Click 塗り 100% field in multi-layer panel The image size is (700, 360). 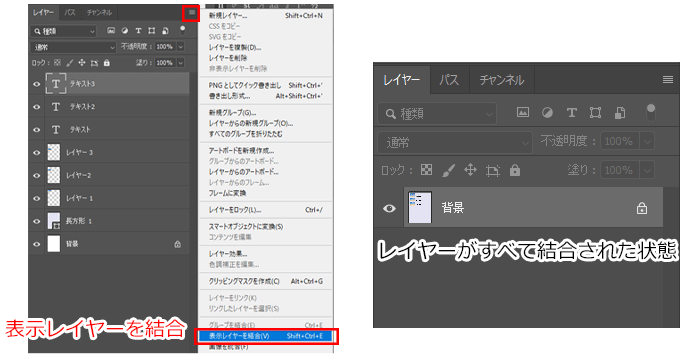[165, 63]
